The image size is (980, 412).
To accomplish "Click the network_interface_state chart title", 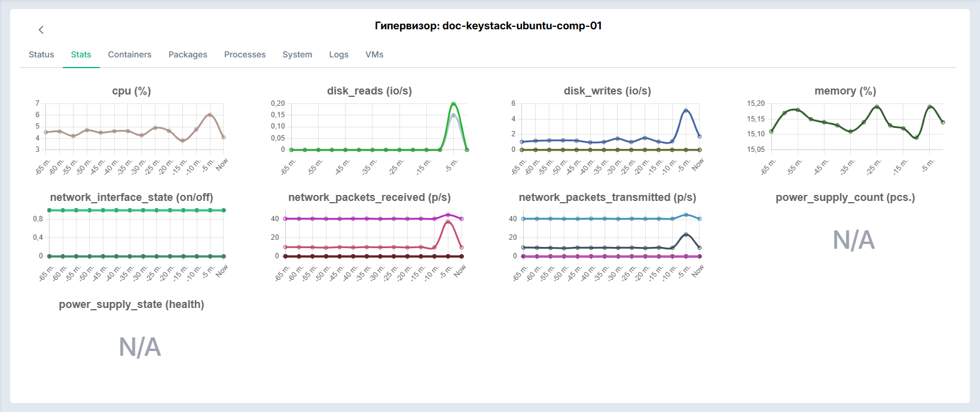I will point(132,197).
